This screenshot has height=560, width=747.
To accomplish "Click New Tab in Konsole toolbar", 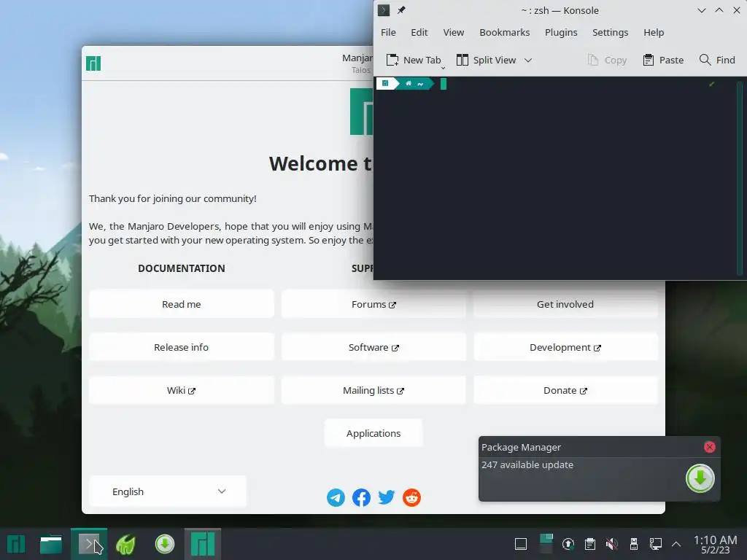I will 414,60.
